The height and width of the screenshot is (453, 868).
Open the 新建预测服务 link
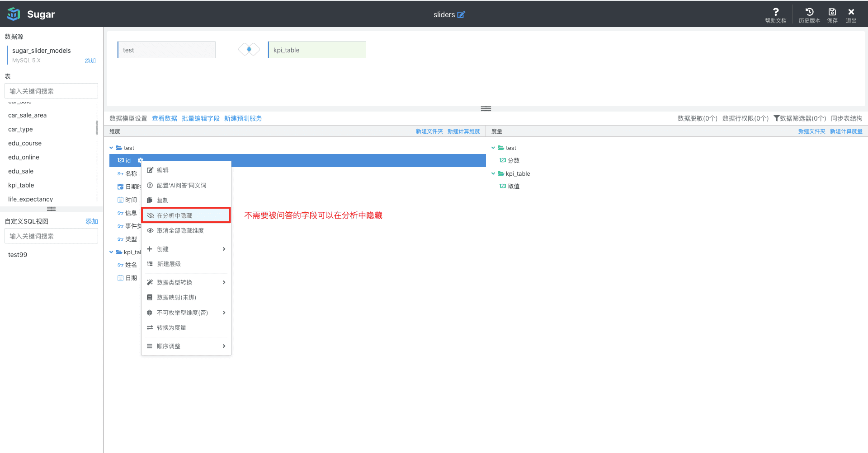pos(243,118)
